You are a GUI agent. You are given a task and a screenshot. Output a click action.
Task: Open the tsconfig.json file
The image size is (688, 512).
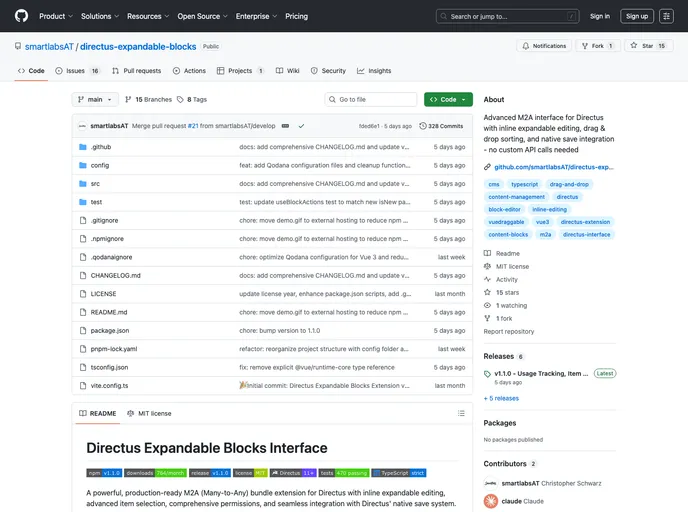click(109, 368)
